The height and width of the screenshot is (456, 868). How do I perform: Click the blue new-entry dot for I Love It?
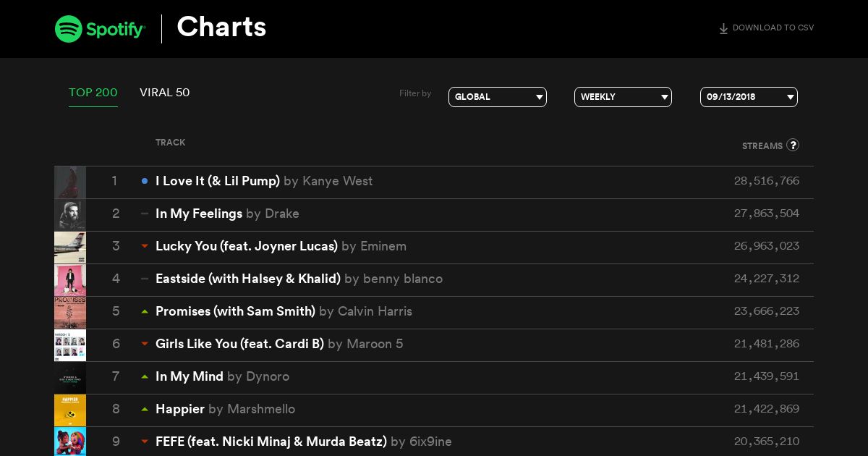(x=145, y=181)
